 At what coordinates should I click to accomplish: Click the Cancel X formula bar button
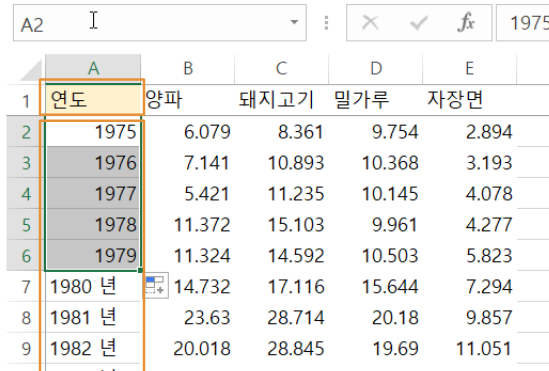pos(370,23)
